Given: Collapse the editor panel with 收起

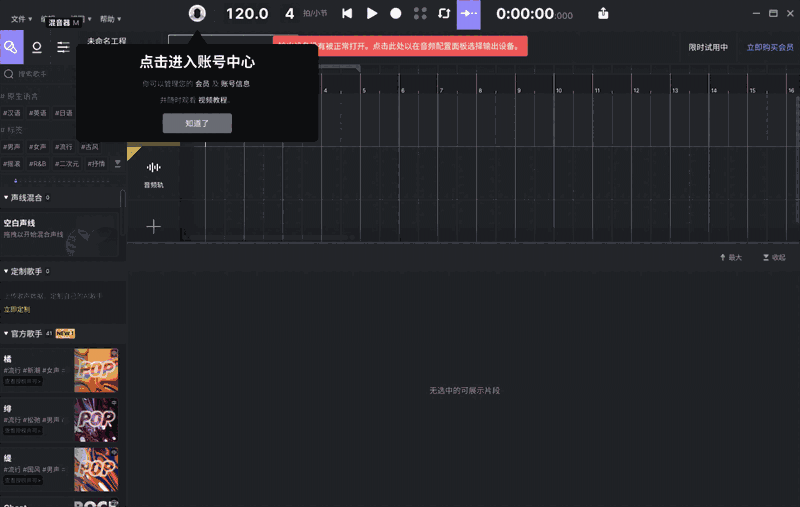Looking at the screenshot, I should point(774,258).
